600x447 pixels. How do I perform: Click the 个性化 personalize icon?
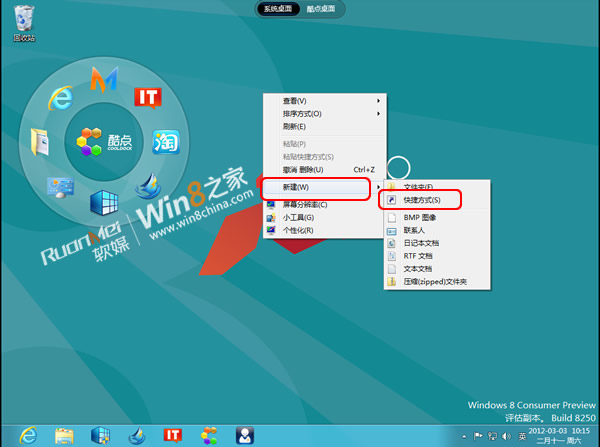(271, 230)
